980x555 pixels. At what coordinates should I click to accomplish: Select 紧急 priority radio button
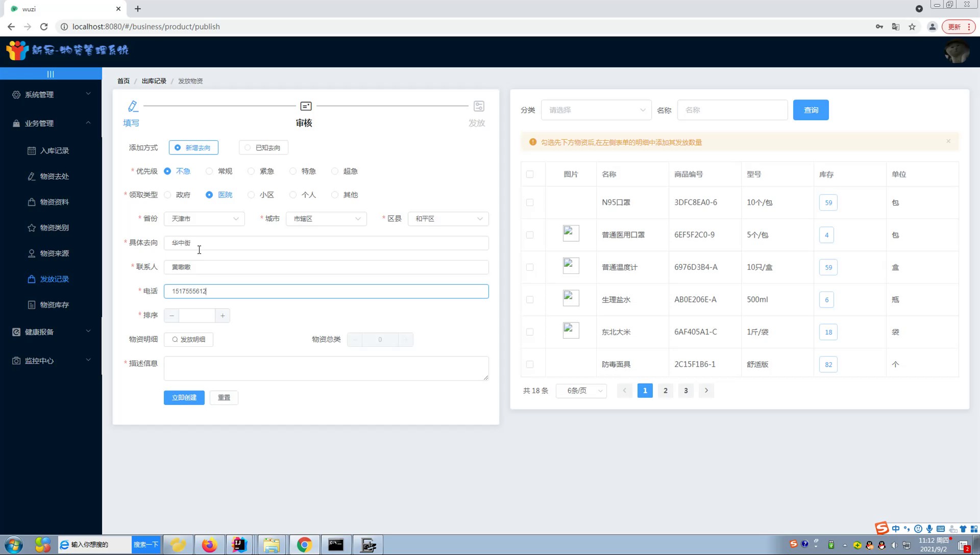[x=251, y=171]
